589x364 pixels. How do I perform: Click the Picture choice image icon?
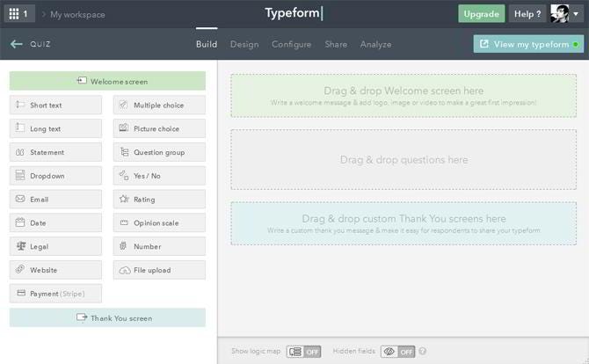tap(124, 128)
